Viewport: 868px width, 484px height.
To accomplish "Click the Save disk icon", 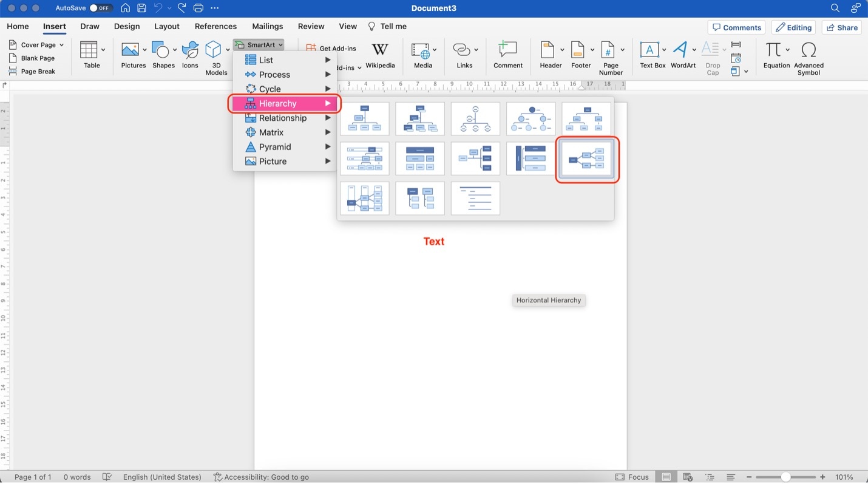I will point(141,9).
